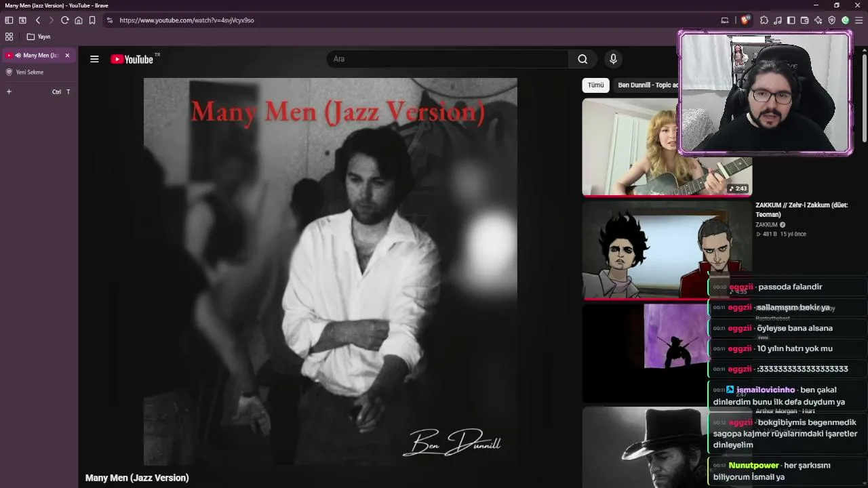Viewport: 868px width, 488px height.
Task: Go forward to the next page
Action: point(51,20)
